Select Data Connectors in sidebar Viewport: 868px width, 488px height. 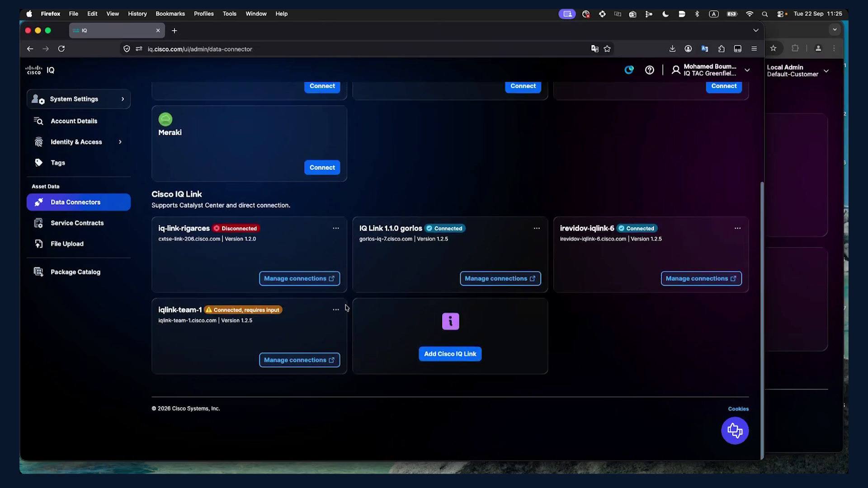79,202
